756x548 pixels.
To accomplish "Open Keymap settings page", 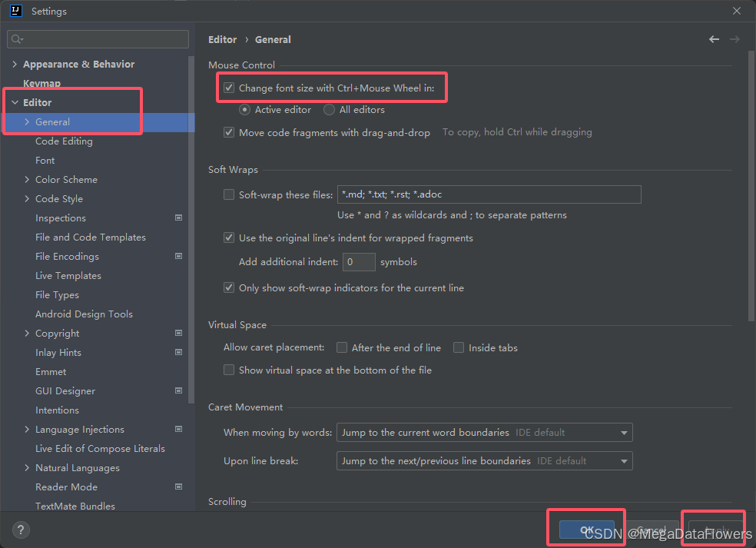I will (x=42, y=84).
